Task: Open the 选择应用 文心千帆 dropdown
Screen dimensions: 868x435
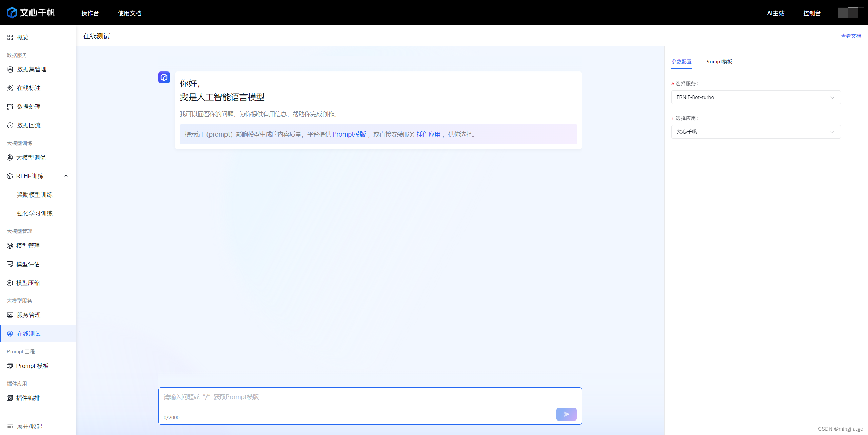Action: (x=755, y=132)
